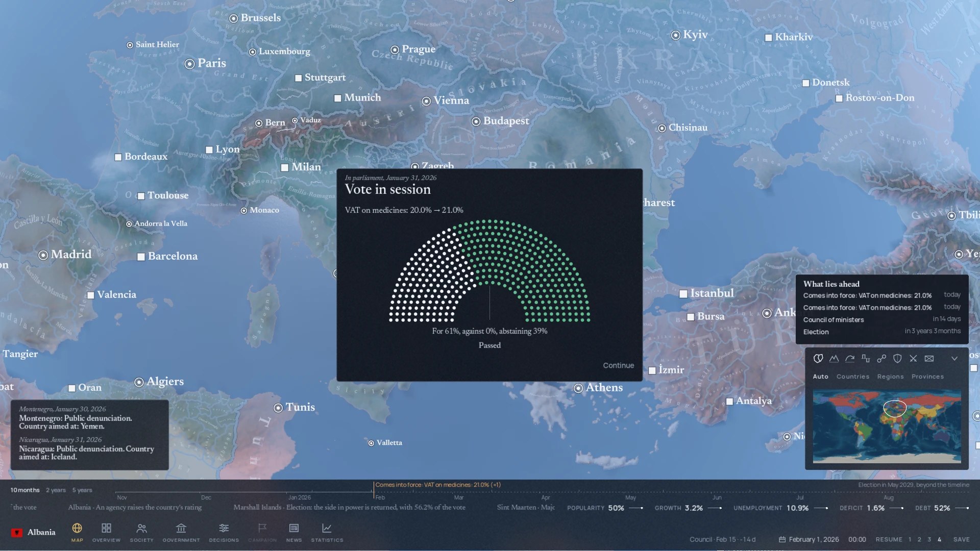Expand the DEBT 52% trend indicator

[x=962, y=508]
